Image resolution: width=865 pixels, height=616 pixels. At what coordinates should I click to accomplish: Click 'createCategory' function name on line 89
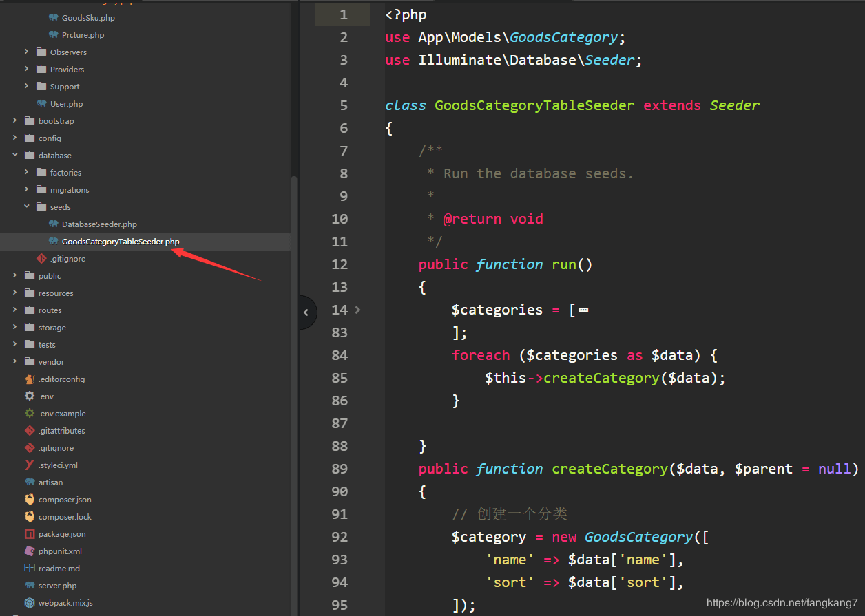(610, 469)
